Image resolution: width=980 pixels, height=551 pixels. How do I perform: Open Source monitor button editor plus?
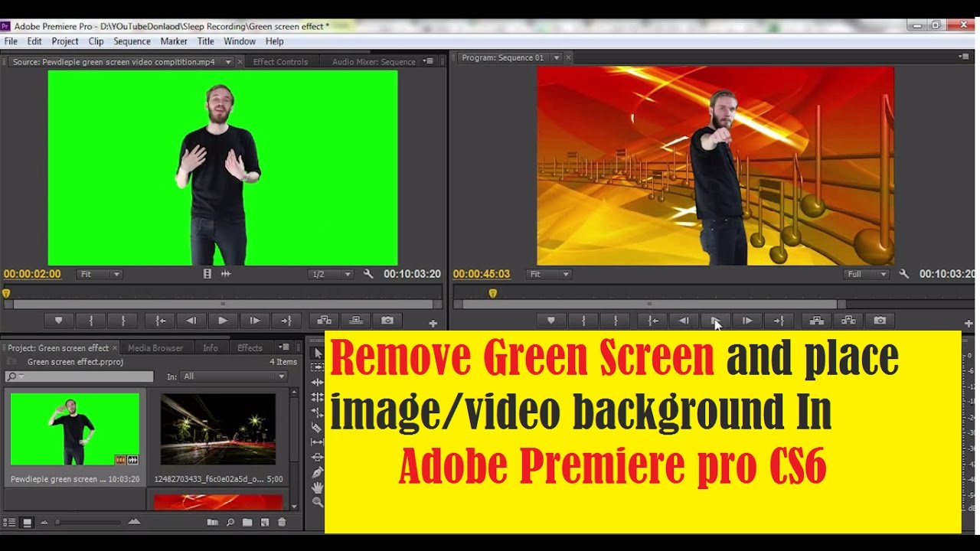click(x=433, y=324)
